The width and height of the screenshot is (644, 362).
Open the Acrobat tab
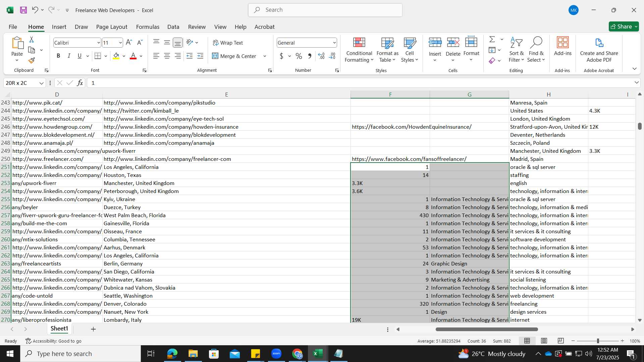(264, 27)
